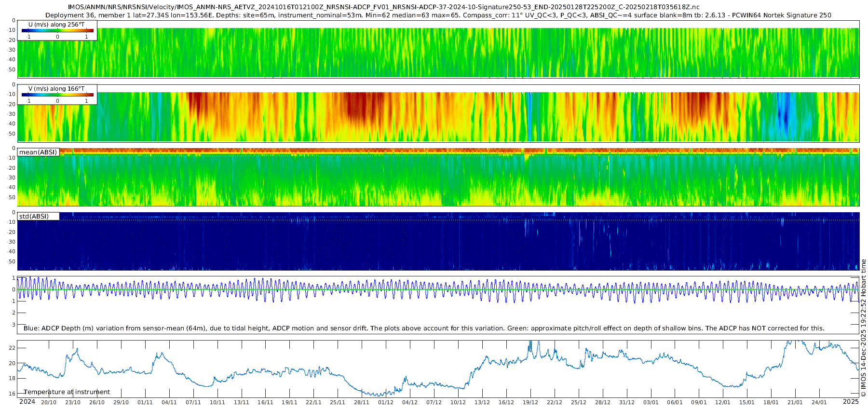Select the 16/12 date tick label
This screenshot has width=868, height=410.
click(x=506, y=402)
